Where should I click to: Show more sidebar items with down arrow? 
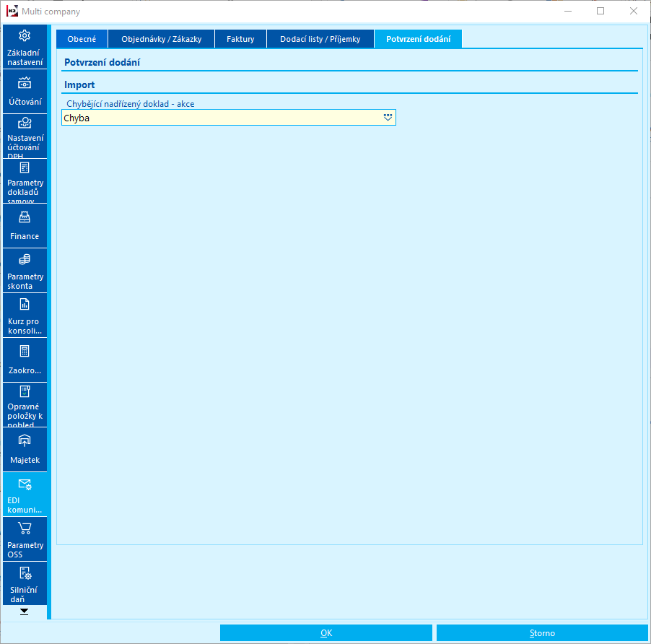[x=25, y=612]
